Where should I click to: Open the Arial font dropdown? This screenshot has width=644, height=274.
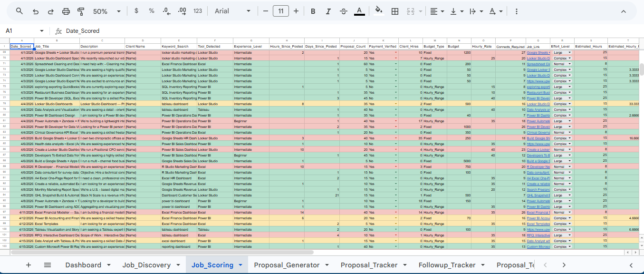tap(233, 11)
